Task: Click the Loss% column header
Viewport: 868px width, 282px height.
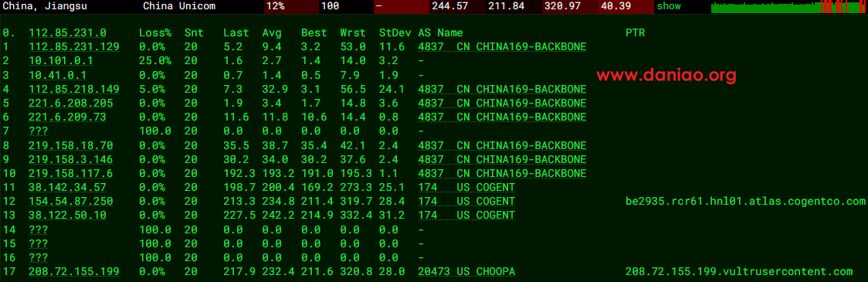Action: [x=155, y=32]
